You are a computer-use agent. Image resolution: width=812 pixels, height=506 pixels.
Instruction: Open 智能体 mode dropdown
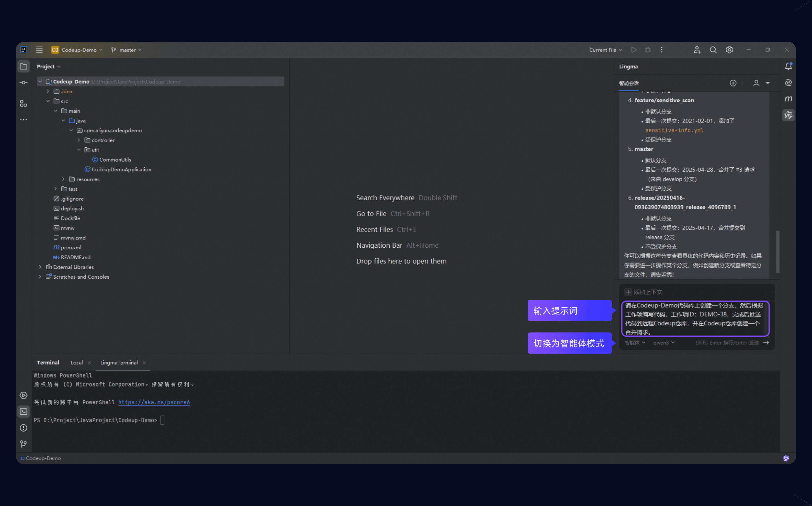[x=635, y=343]
